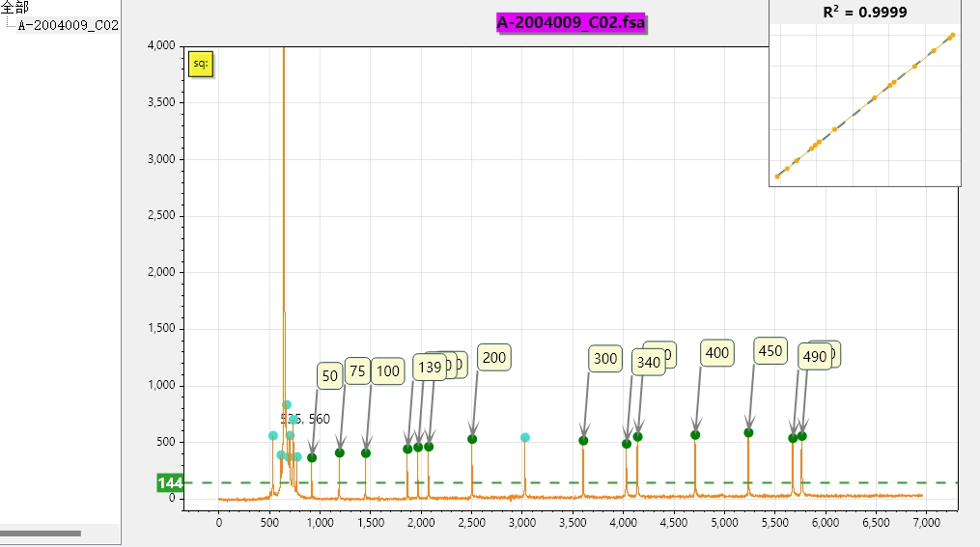This screenshot has height=547, width=980.
Task: Click the 340 size marker label
Action: (x=648, y=363)
